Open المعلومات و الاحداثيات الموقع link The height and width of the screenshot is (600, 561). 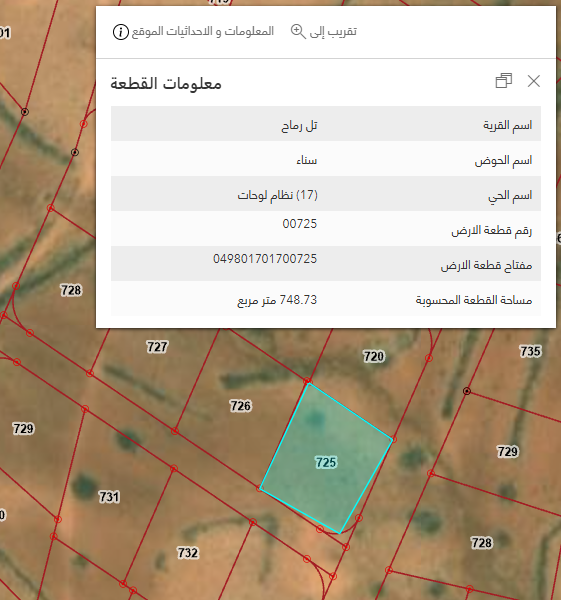pos(203,31)
